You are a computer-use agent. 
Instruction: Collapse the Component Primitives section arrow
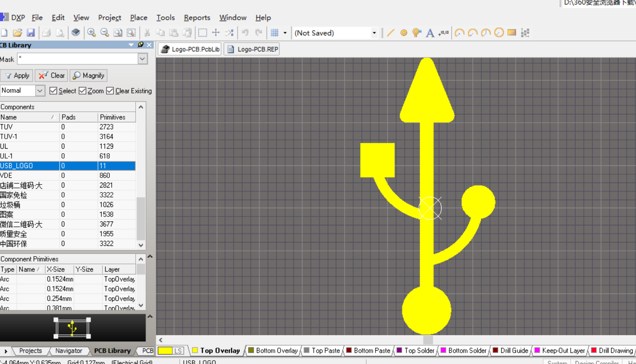[150, 257]
